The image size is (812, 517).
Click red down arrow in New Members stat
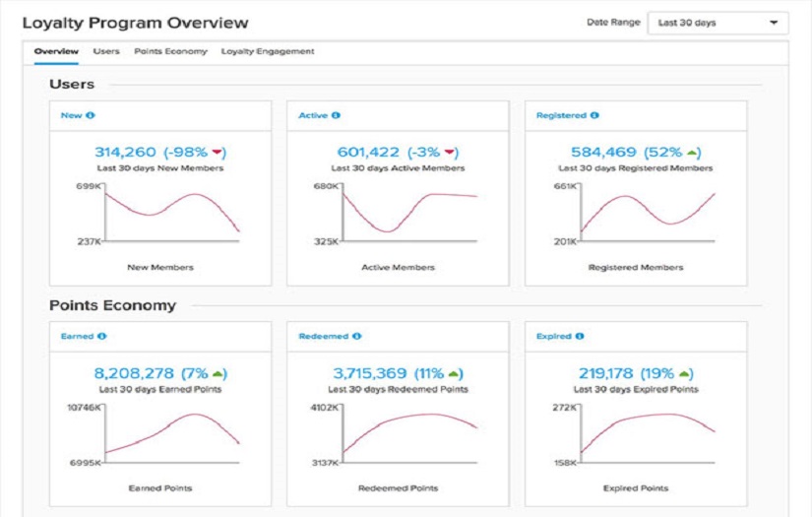click(217, 152)
